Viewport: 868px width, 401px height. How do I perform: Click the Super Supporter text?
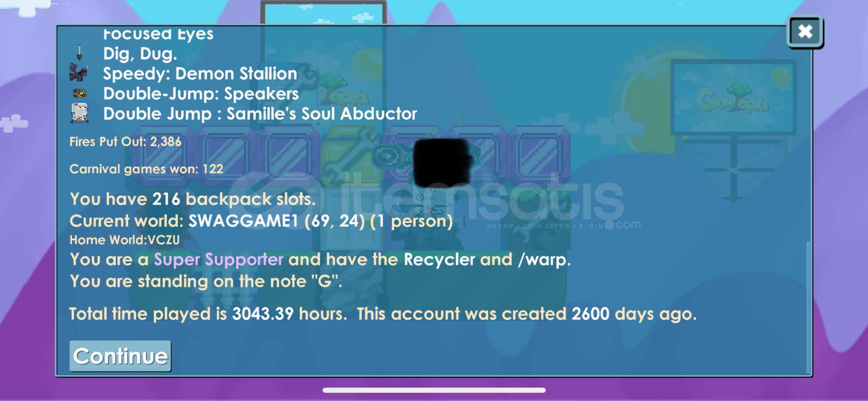218,259
